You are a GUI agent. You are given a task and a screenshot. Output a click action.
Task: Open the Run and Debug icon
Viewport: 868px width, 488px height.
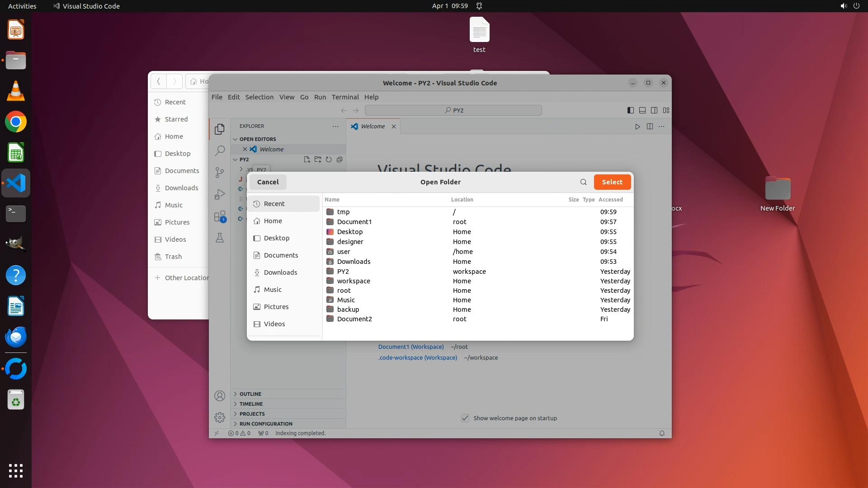[220, 194]
